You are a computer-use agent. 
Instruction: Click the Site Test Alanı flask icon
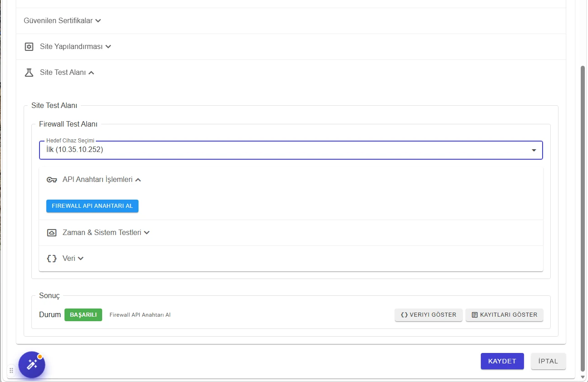[x=29, y=73]
